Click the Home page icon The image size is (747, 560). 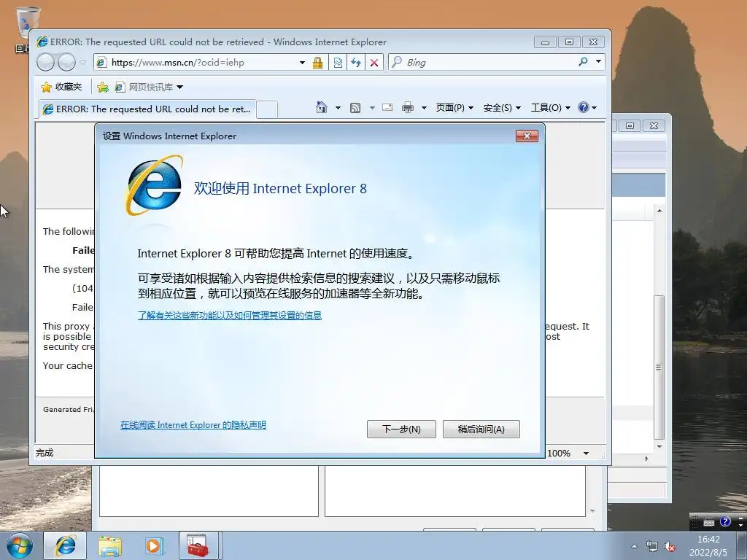322,108
